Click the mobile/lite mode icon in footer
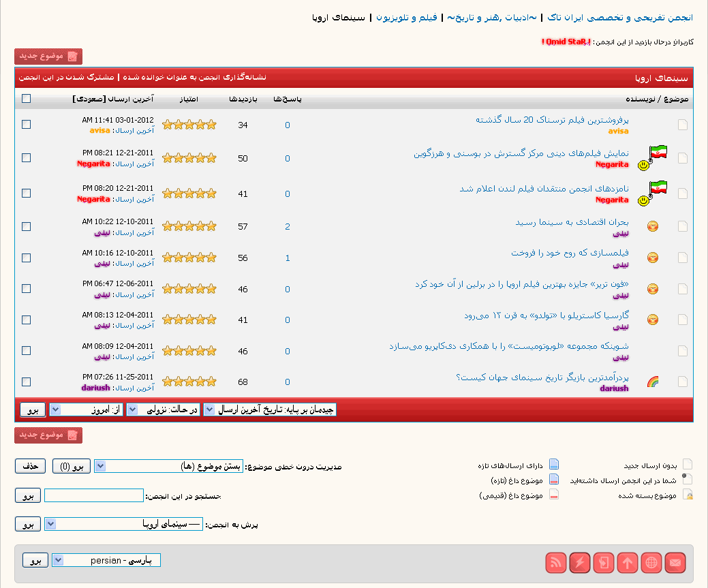This screenshot has width=708, height=588. point(604,563)
